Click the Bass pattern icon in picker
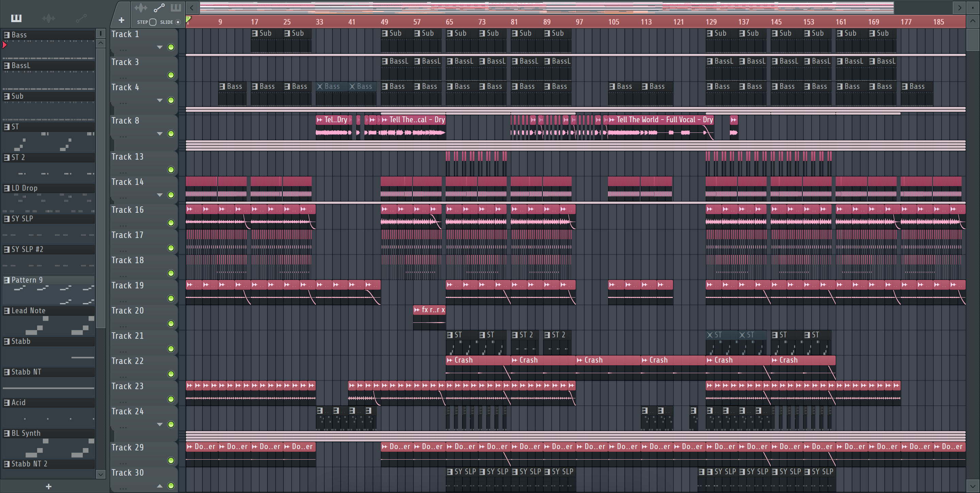 tap(6, 35)
